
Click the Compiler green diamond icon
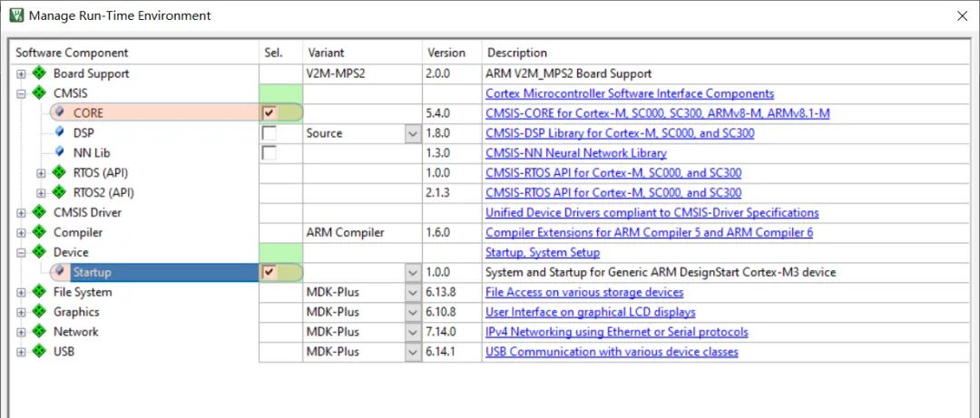[39, 232]
